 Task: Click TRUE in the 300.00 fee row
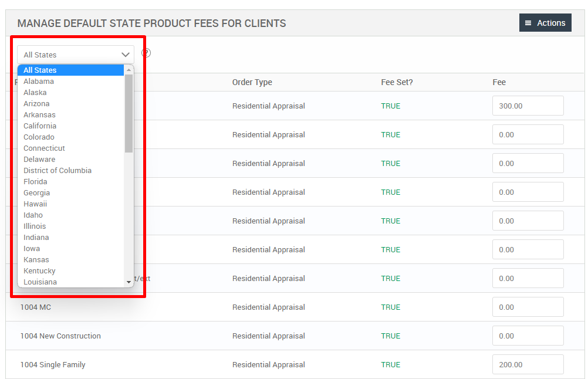tap(391, 106)
